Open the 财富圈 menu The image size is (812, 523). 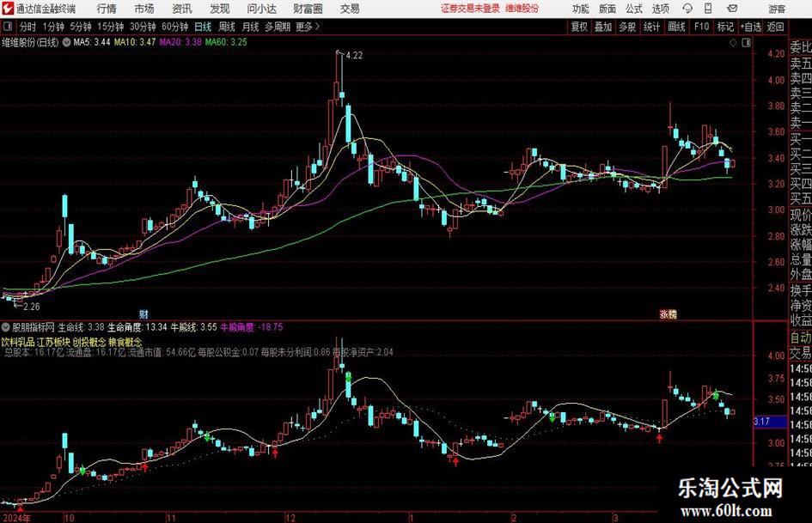coord(308,9)
